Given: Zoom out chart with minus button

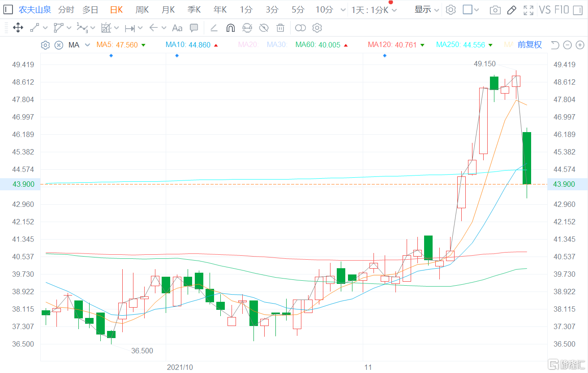Looking at the screenshot, I should (x=567, y=45).
